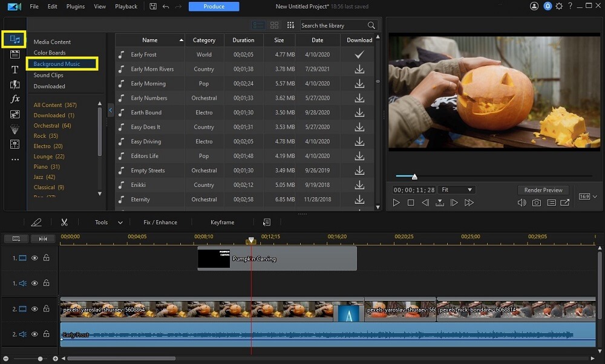Click the preview playback scrubber handle
Screen dimensions: 605x364
[x=414, y=177]
